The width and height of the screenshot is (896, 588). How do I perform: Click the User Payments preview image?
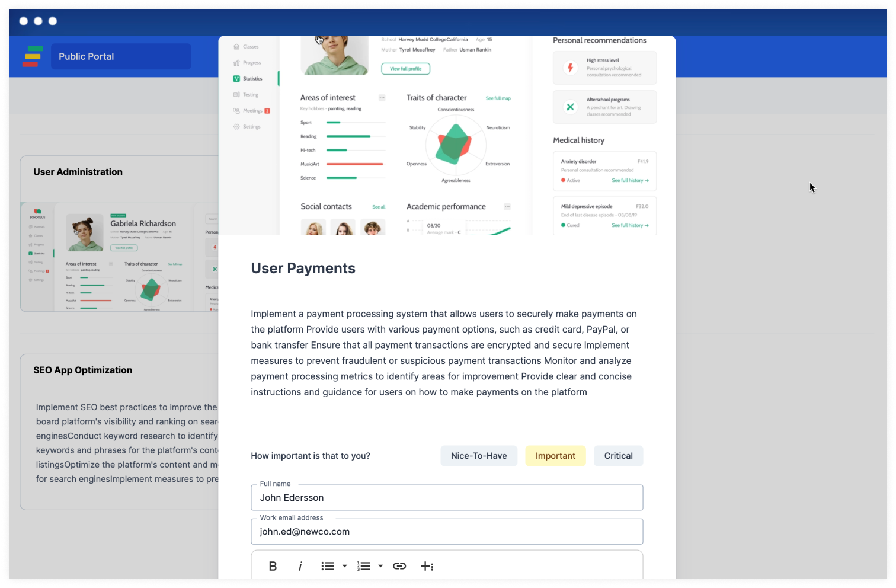[447, 135]
